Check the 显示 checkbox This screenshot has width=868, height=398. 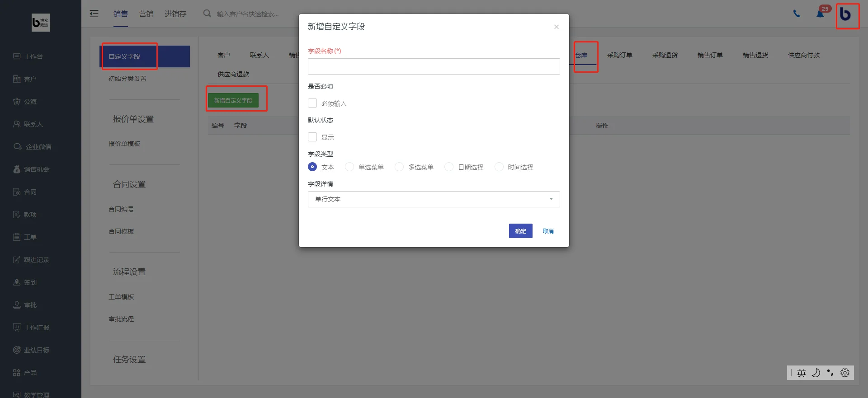pyautogui.click(x=312, y=137)
